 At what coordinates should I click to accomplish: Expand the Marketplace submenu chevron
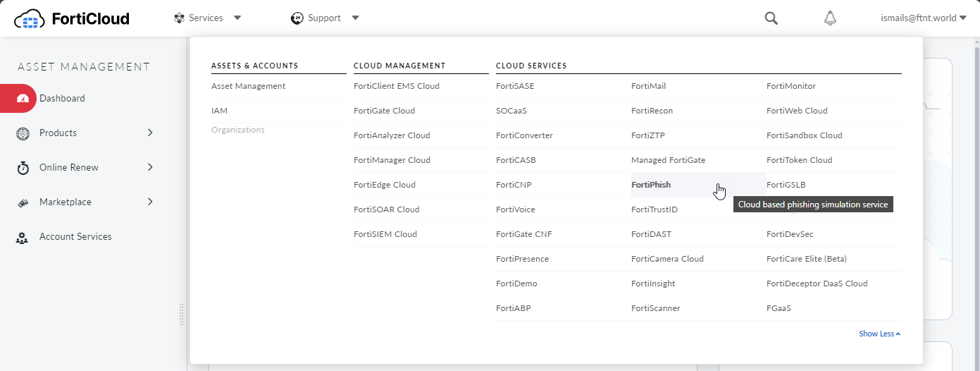[x=150, y=202]
